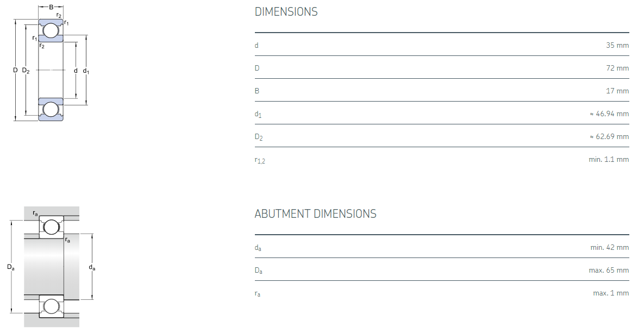Click the D2 label in the dimensions table
Image resolution: width=644 pixels, height=333 pixels.
259,137
